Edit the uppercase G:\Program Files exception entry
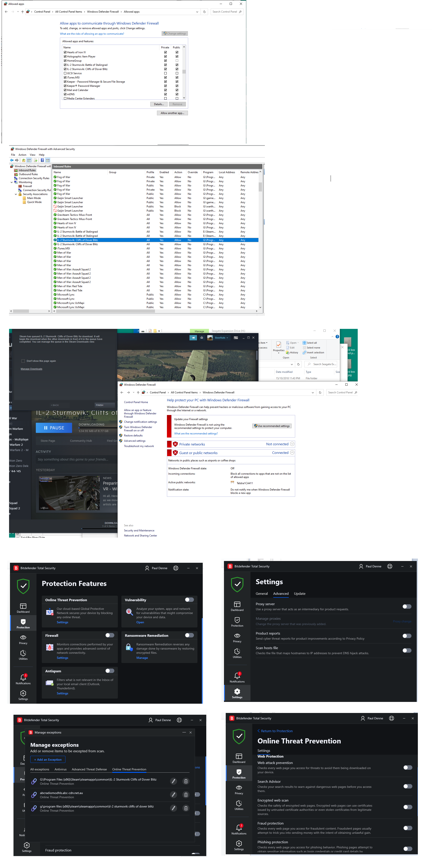The height and width of the screenshot is (868, 432). coord(173,781)
